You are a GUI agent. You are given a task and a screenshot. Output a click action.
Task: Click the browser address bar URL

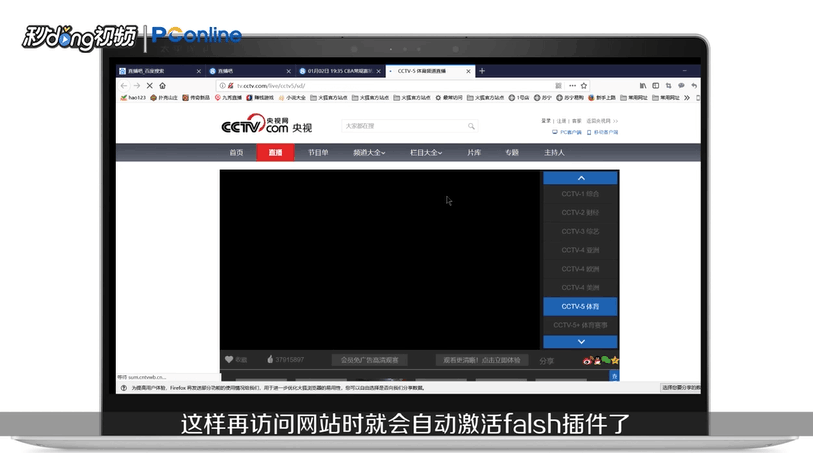click(x=271, y=86)
